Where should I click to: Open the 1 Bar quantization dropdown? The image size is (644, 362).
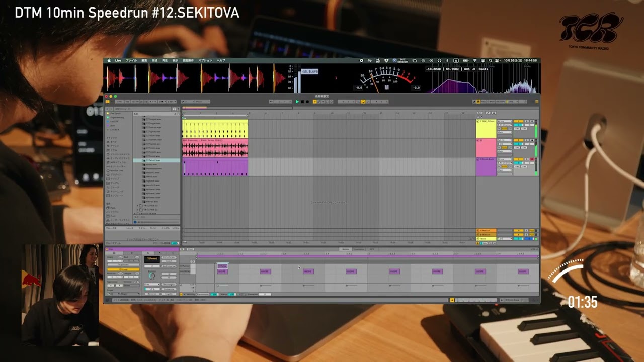[x=172, y=102]
